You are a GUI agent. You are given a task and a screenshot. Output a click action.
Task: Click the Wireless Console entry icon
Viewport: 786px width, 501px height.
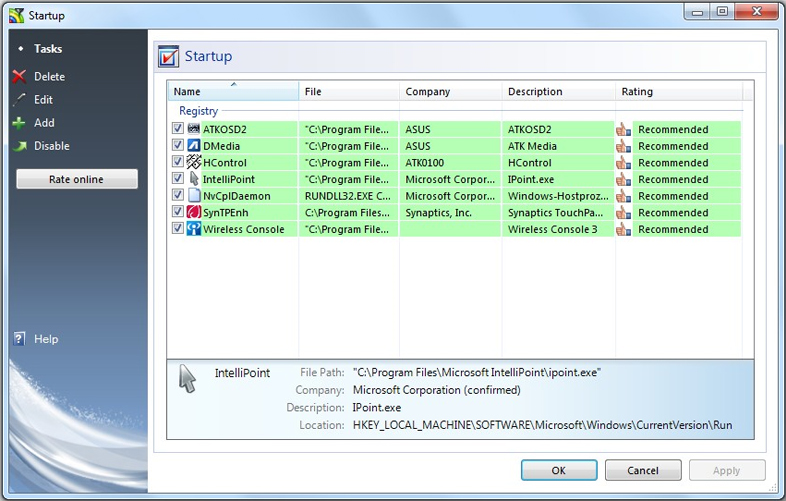coord(194,229)
